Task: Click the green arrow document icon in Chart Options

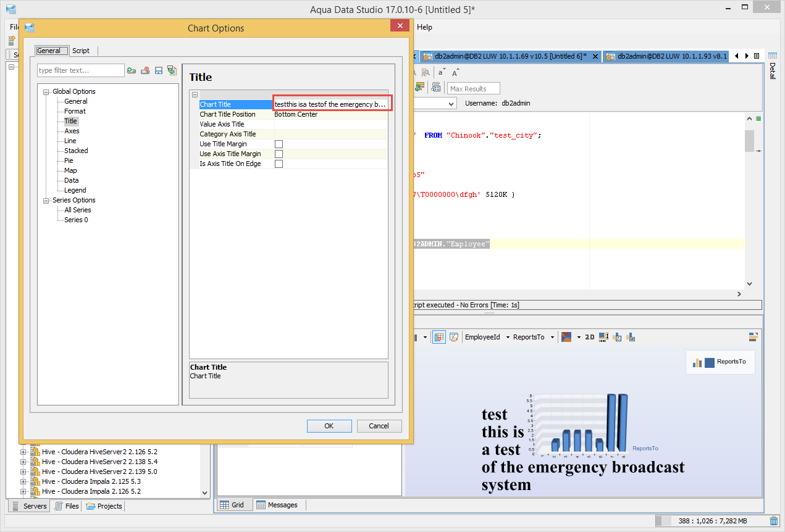Action: pyautogui.click(x=172, y=70)
